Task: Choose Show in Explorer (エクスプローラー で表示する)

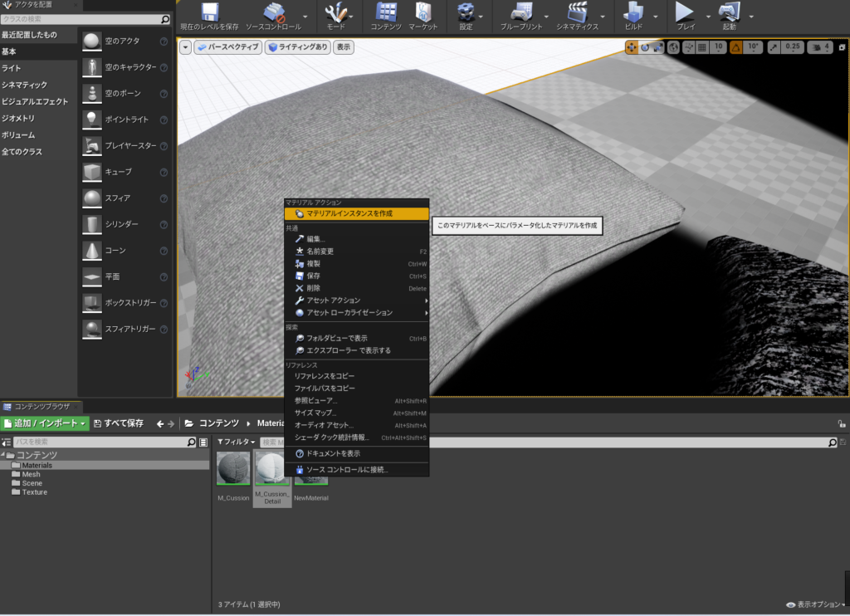Action: (357, 351)
